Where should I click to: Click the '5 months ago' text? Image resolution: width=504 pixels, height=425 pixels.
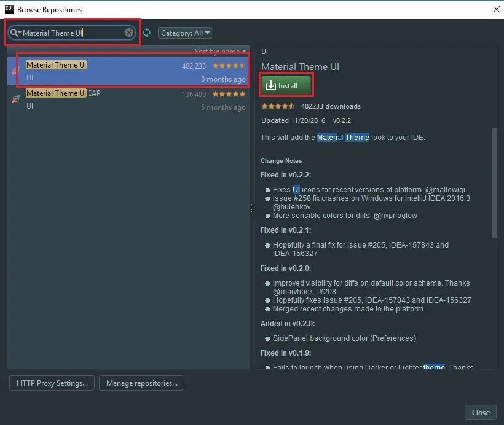pos(223,107)
